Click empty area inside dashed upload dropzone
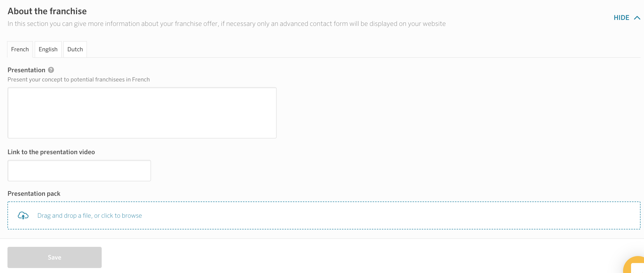 [375, 215]
